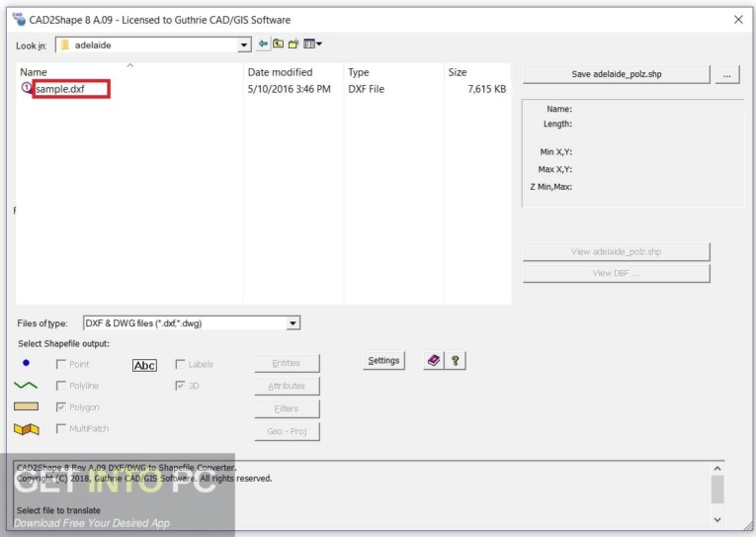Screen dimensions: 756x537
Task: Close the CAD2Shape window
Action: click(738, 20)
